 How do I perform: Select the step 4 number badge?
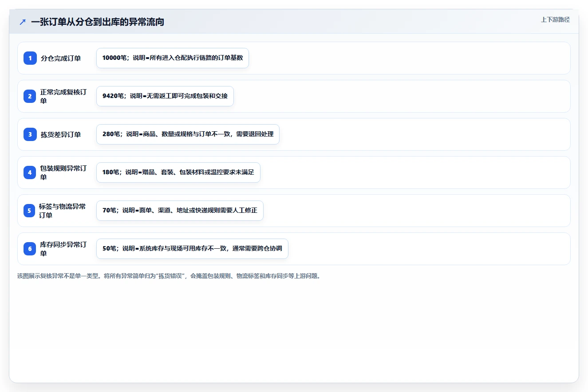[30, 172]
